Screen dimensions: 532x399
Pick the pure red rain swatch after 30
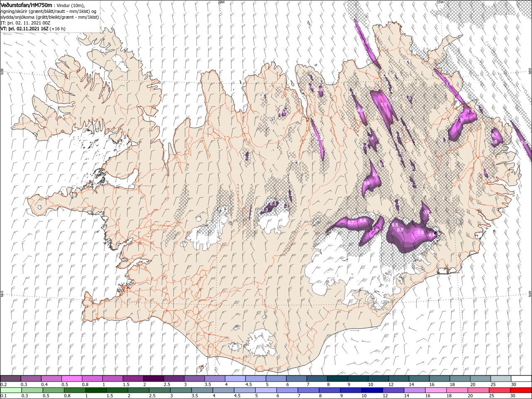click(x=521, y=390)
